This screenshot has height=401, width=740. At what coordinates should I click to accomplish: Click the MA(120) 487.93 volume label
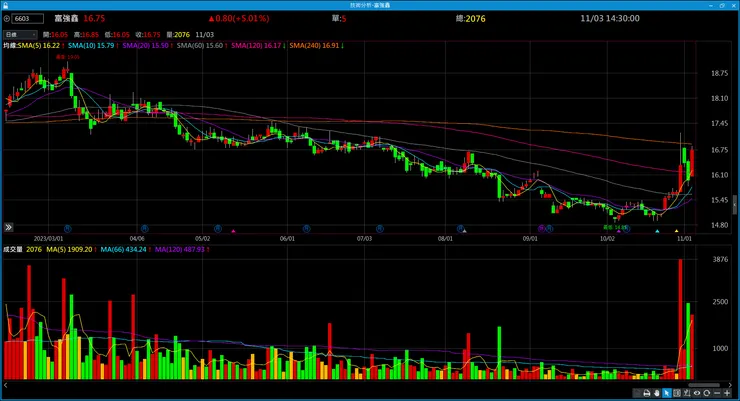(182, 250)
